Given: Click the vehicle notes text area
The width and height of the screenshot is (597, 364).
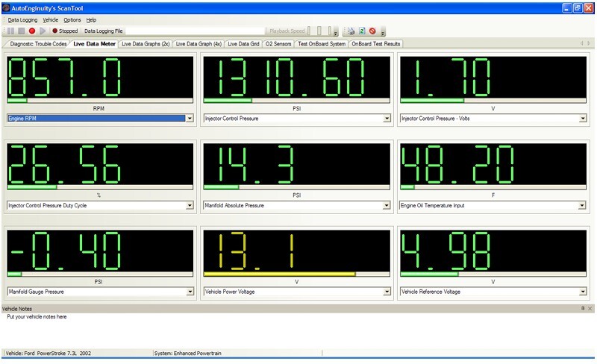Looking at the screenshot, I should 298,328.
